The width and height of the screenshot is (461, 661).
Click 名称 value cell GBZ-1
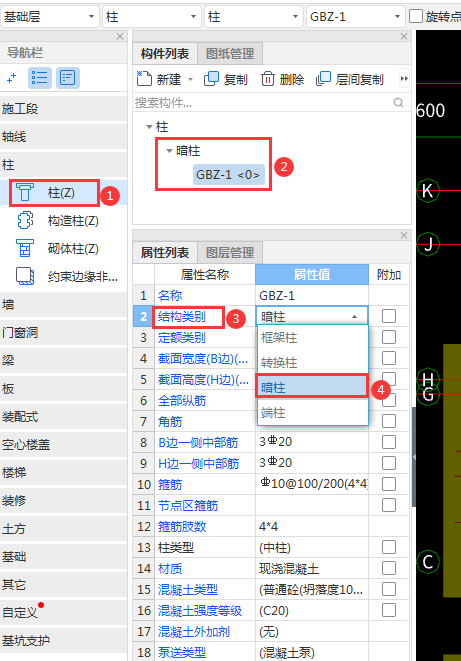click(312, 296)
